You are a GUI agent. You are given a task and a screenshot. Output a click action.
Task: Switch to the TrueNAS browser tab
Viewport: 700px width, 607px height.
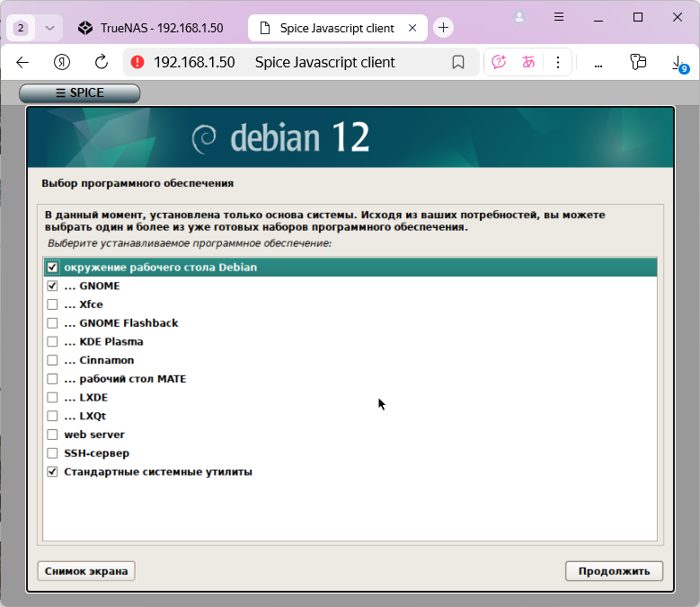tap(150, 28)
